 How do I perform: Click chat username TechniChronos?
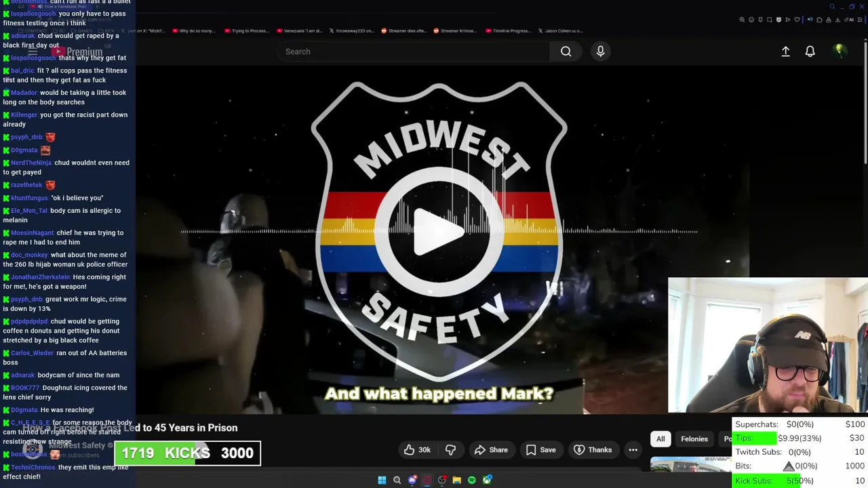(x=33, y=468)
